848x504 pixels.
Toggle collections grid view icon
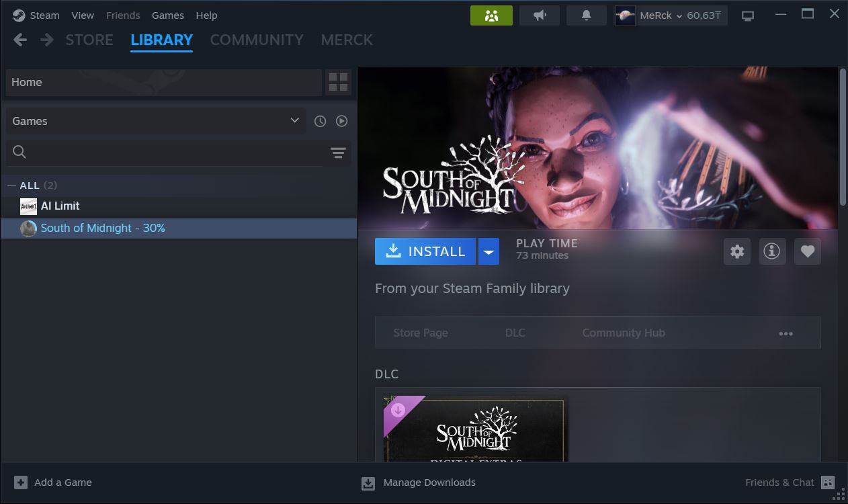[x=339, y=82]
